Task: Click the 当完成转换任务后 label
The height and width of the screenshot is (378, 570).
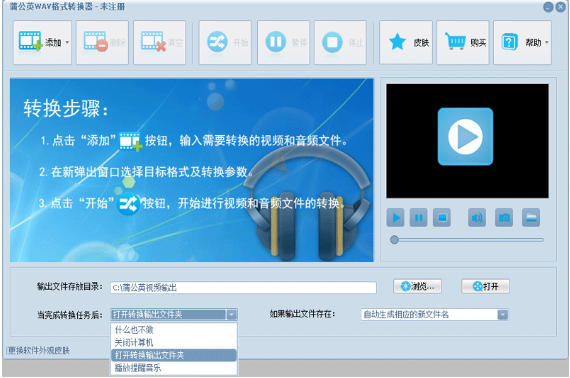Action: click(x=70, y=315)
